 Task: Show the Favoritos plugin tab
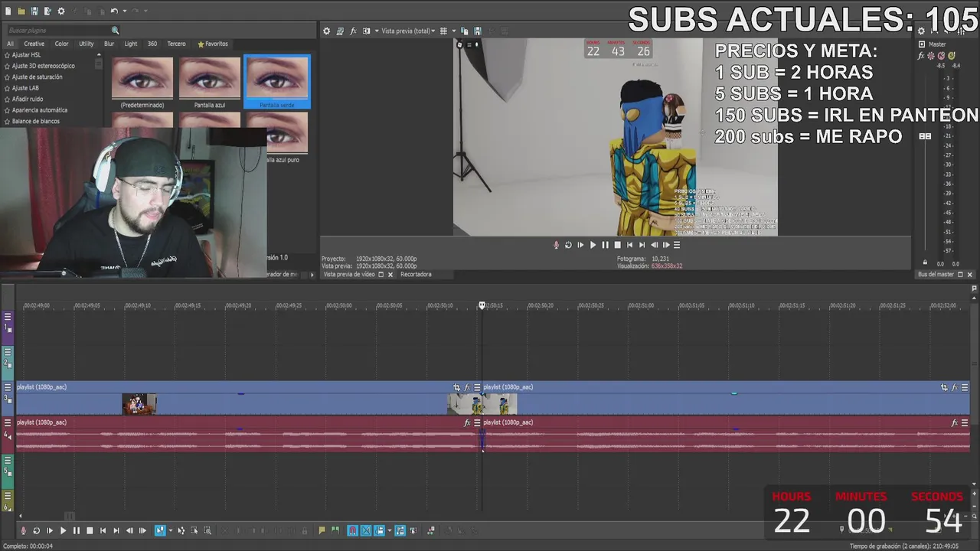tap(213, 44)
